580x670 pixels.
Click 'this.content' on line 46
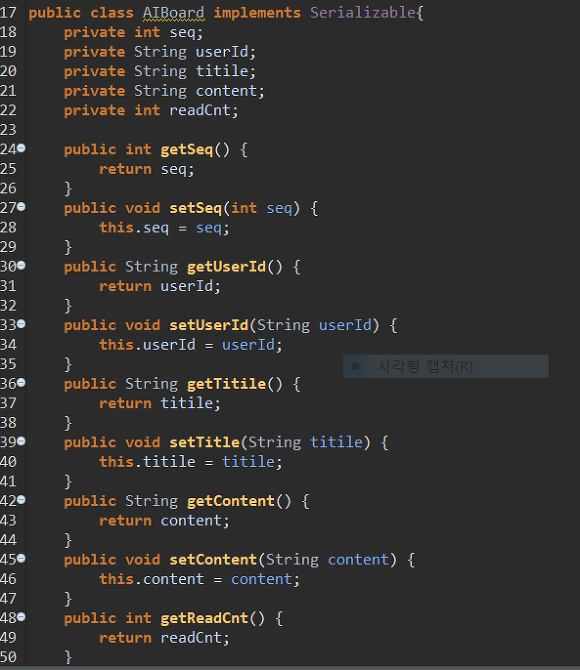(152, 579)
